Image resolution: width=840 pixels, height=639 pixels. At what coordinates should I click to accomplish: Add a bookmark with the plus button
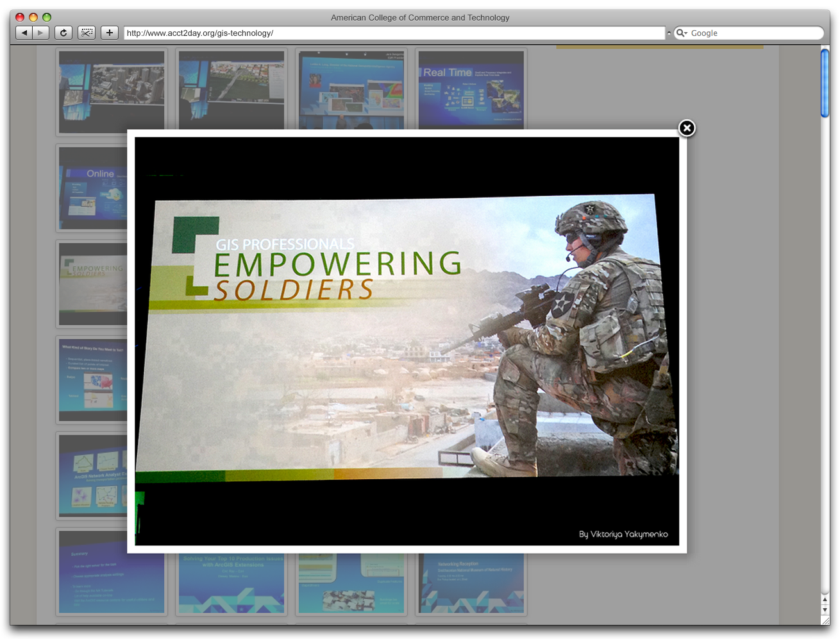(110, 33)
